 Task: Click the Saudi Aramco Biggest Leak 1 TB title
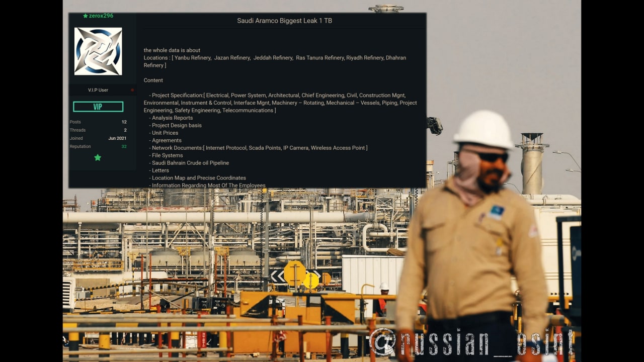pyautogui.click(x=284, y=21)
